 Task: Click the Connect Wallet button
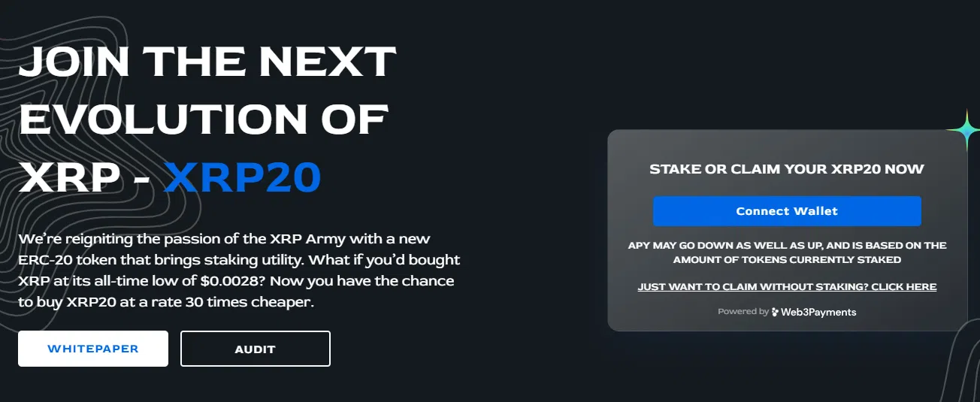click(x=786, y=211)
